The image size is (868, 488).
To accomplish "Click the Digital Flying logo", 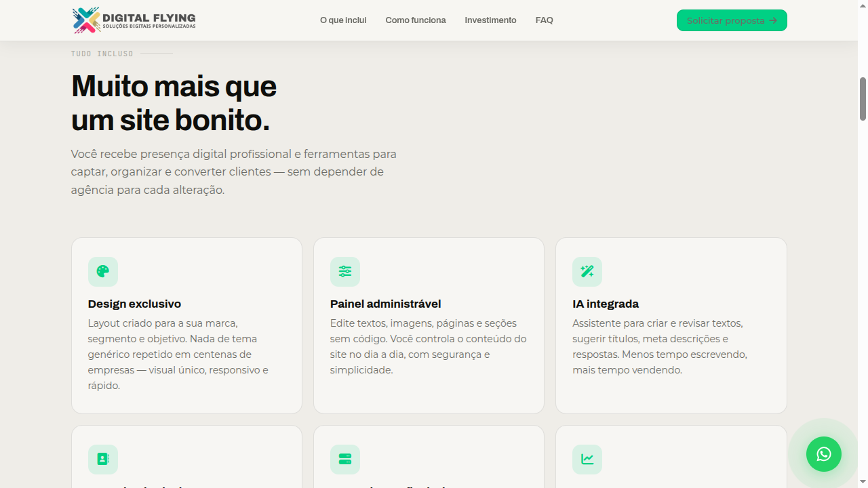I will tap(134, 20).
